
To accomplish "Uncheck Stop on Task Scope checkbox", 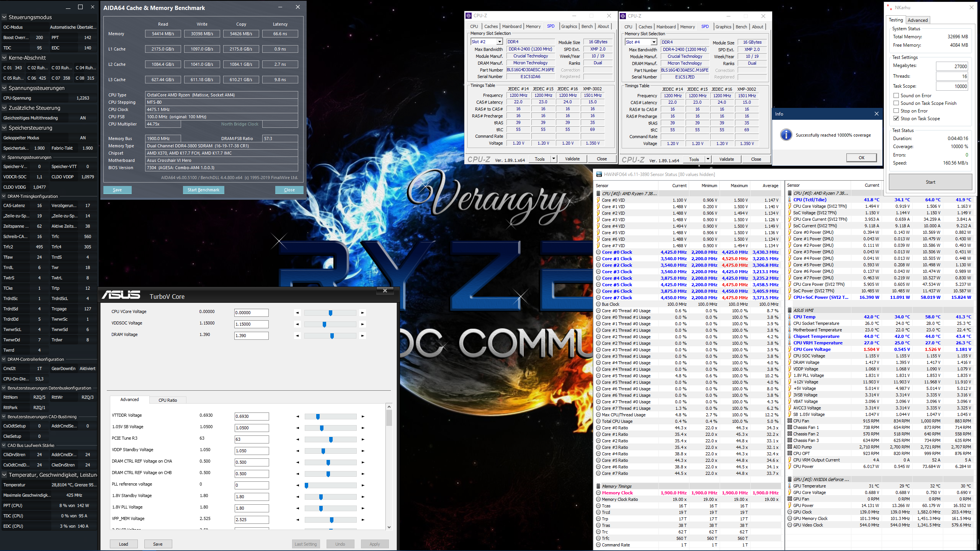I will (x=896, y=119).
